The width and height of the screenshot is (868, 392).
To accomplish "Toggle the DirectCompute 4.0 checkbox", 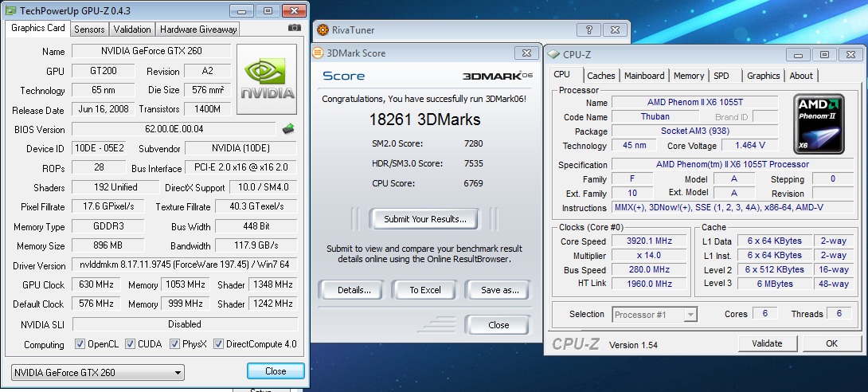I will pos(218,344).
